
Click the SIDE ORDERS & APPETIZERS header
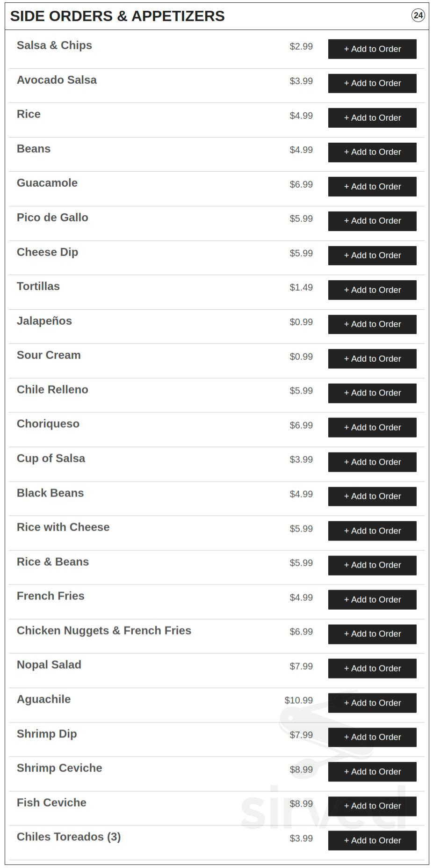(115, 15)
